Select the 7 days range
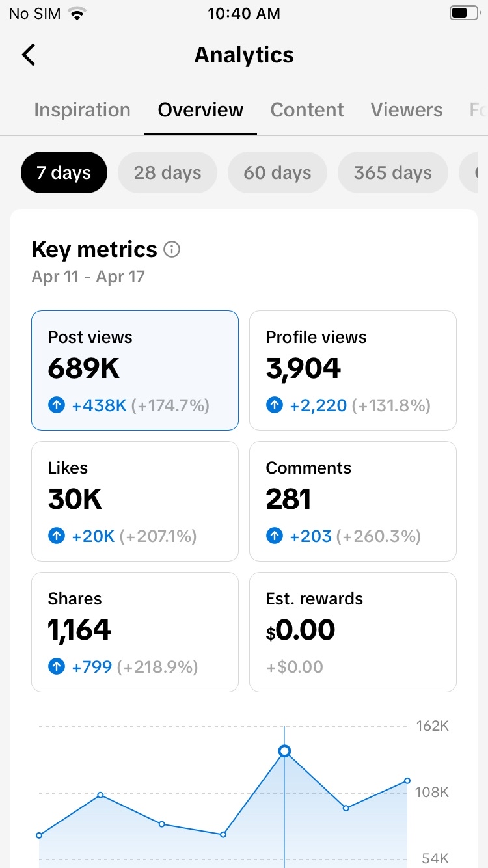The width and height of the screenshot is (488, 868). [64, 172]
